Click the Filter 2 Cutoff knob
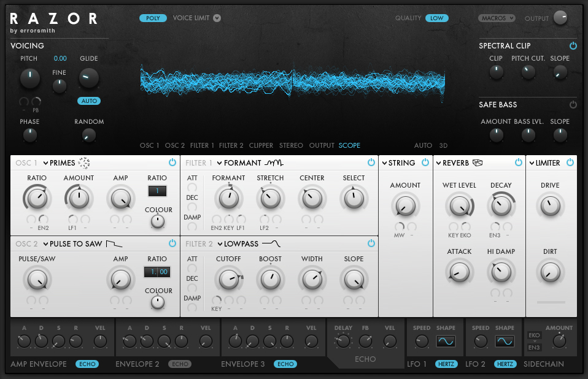The width and height of the screenshot is (588, 379). click(x=228, y=280)
